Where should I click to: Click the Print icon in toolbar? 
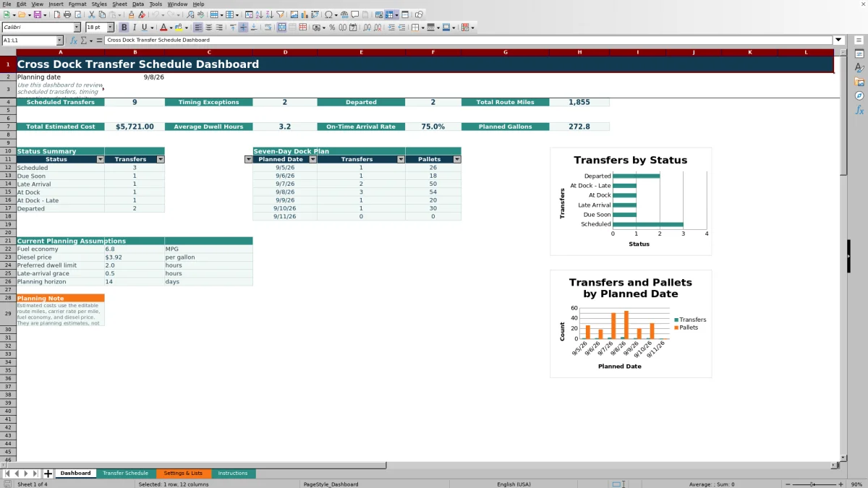point(67,14)
